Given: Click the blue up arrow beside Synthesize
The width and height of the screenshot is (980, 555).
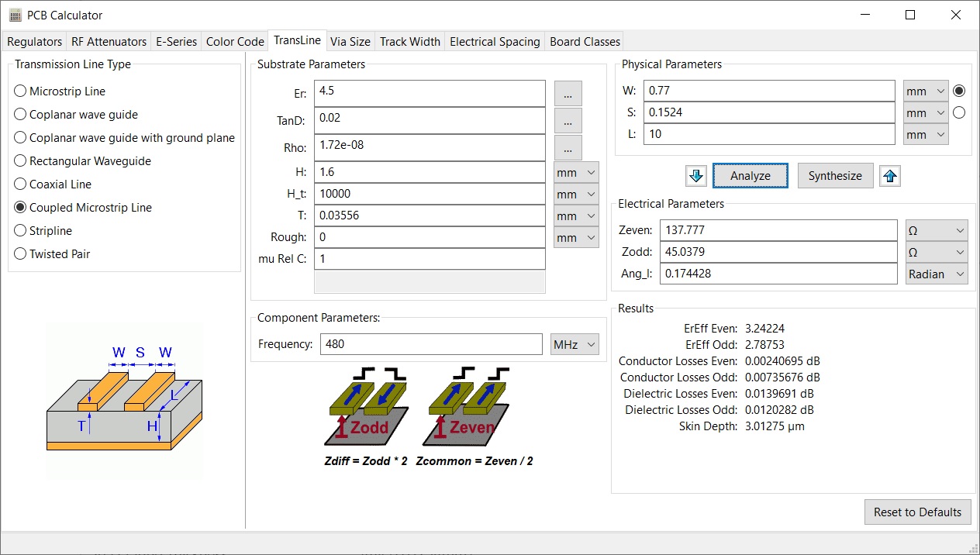Looking at the screenshot, I should click(889, 176).
